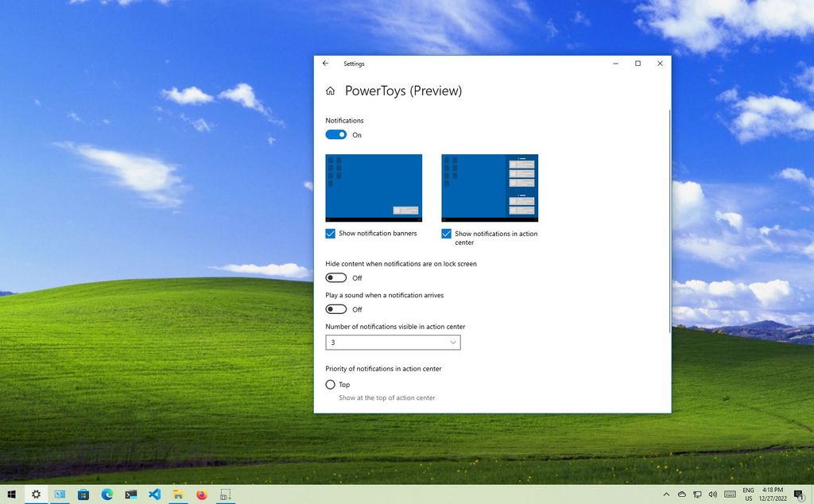Select the Top priority radio button
The height and width of the screenshot is (504, 814).
click(330, 385)
